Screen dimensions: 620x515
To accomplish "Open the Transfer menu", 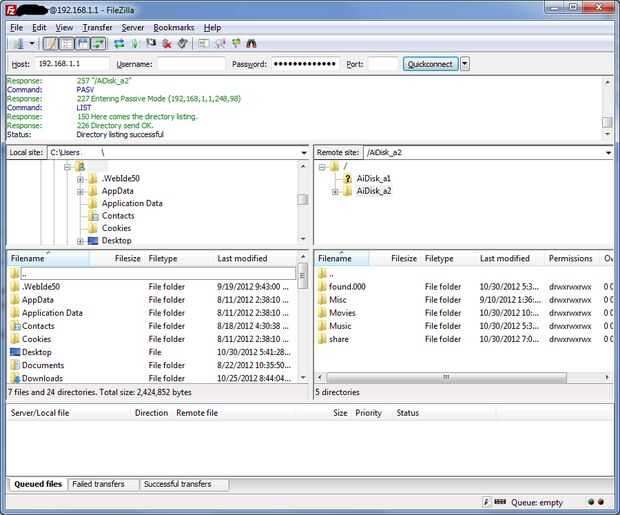I will pyautogui.click(x=97, y=28).
